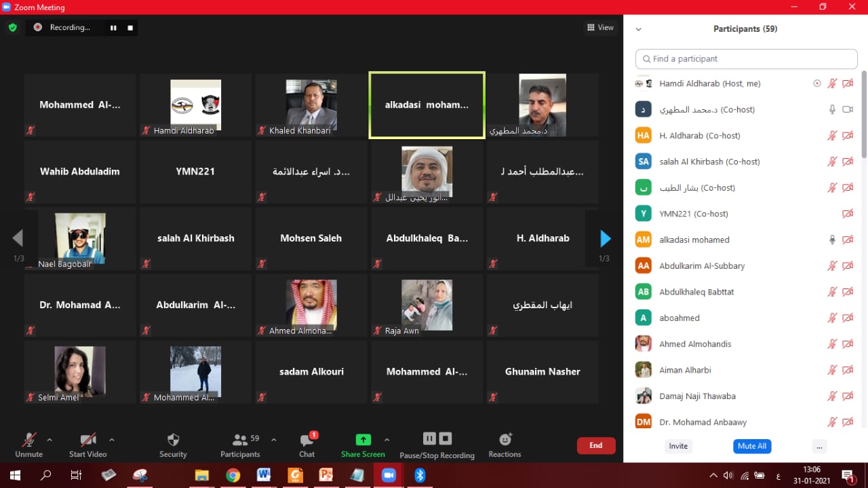Open the Security shield options
868x488 pixels.
coord(173,445)
